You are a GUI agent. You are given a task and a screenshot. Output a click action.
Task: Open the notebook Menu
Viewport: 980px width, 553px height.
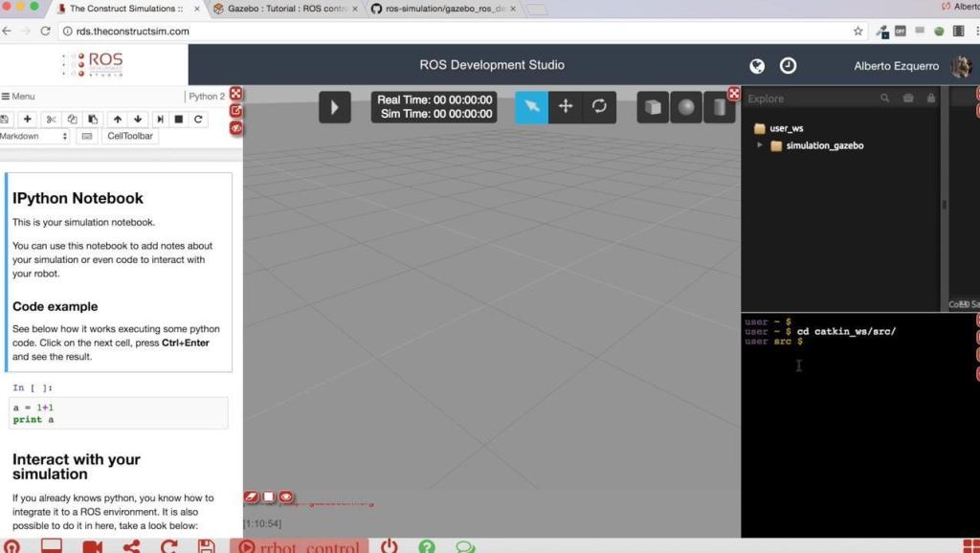pos(18,97)
